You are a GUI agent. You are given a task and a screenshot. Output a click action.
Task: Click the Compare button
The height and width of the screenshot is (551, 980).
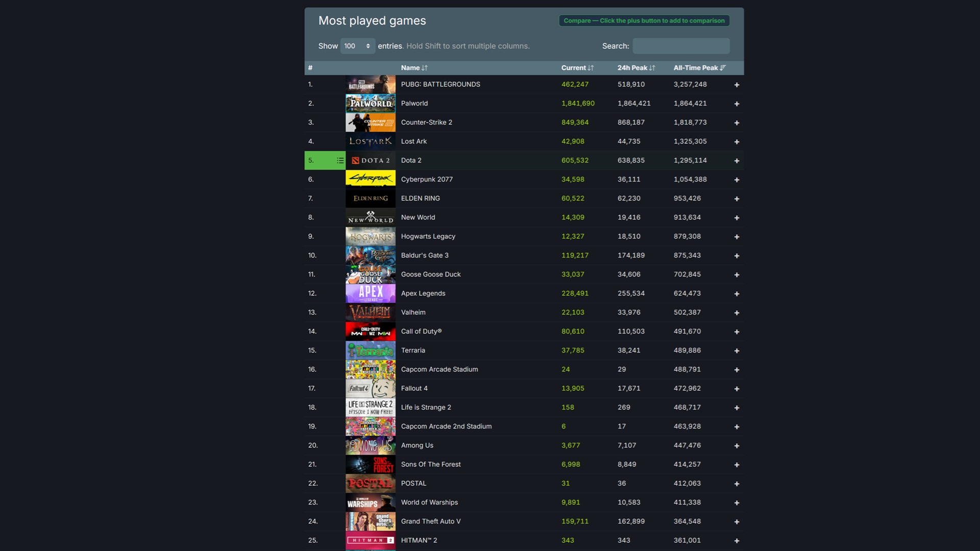click(644, 20)
